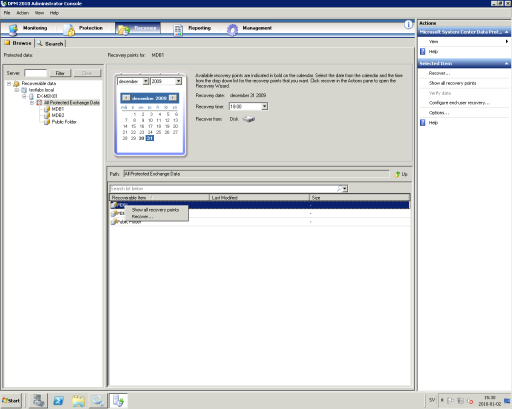Image resolution: width=512 pixels, height=409 pixels.
Task: Select day 31 in the calendar
Action: [150, 138]
